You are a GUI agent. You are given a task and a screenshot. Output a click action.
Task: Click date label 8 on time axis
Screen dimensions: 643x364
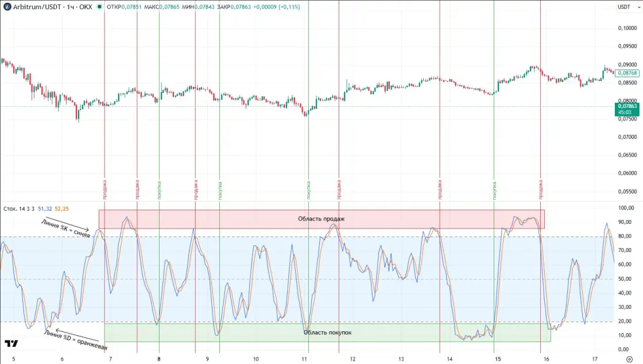tap(159, 359)
